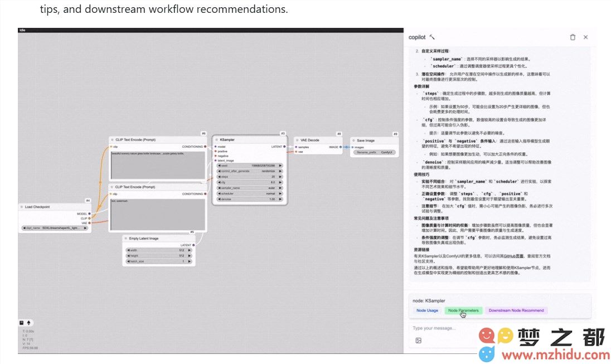
Task: Collapse the VAE Decode node
Action: point(297,140)
